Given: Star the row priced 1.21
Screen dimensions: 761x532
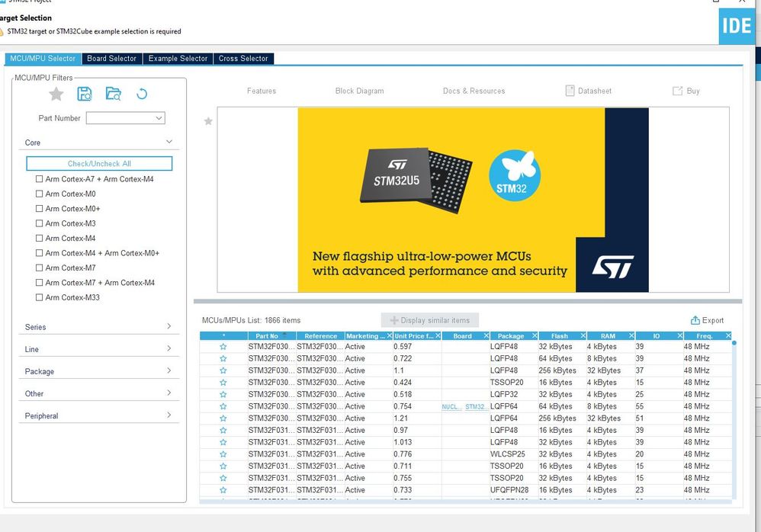Looking at the screenshot, I should pos(223,418).
